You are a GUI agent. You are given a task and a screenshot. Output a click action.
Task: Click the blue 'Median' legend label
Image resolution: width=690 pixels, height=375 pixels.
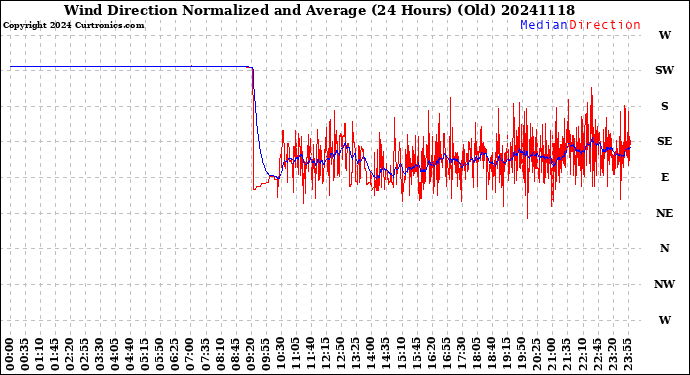tap(544, 25)
